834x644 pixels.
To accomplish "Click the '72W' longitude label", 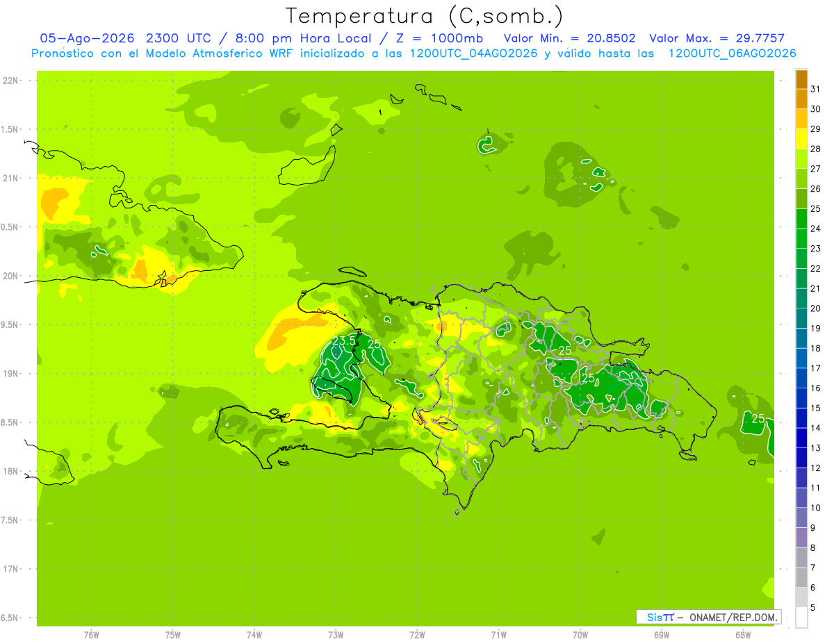I will 417,635.
